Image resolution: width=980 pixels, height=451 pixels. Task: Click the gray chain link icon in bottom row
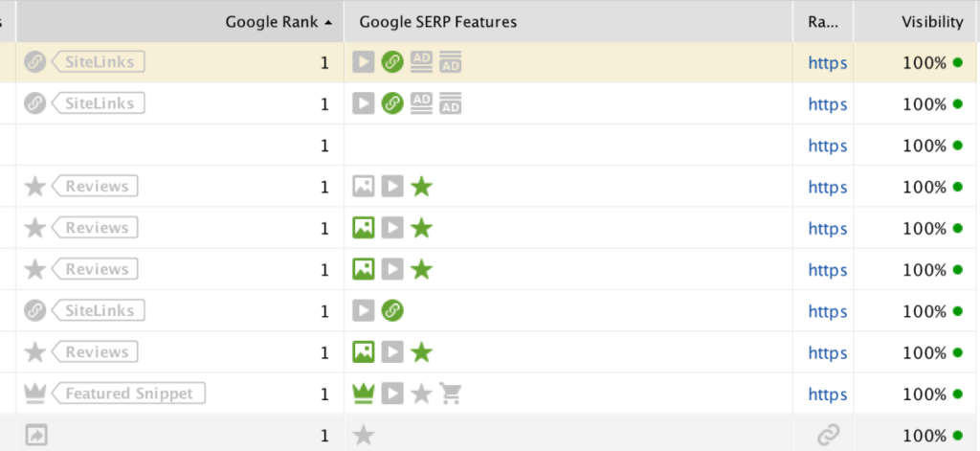point(828,435)
